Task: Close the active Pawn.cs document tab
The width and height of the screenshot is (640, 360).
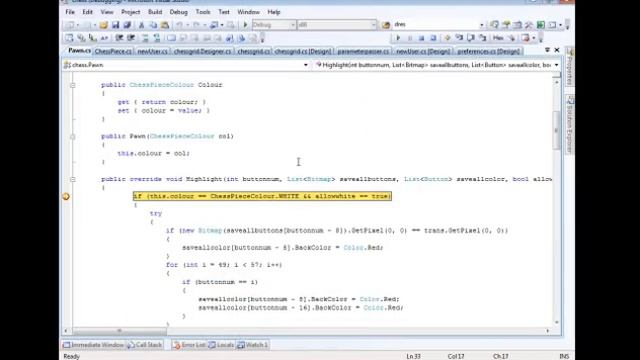Action: [557, 50]
